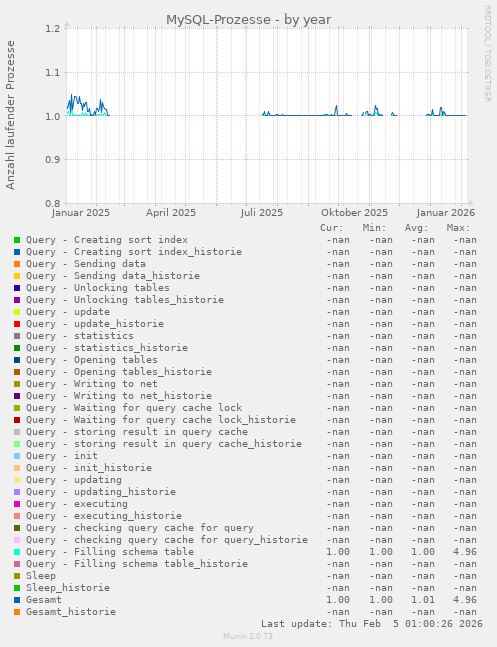The image size is (497, 647).
Task: Click the early 2025 peak on the graph line
Action: tap(71, 95)
